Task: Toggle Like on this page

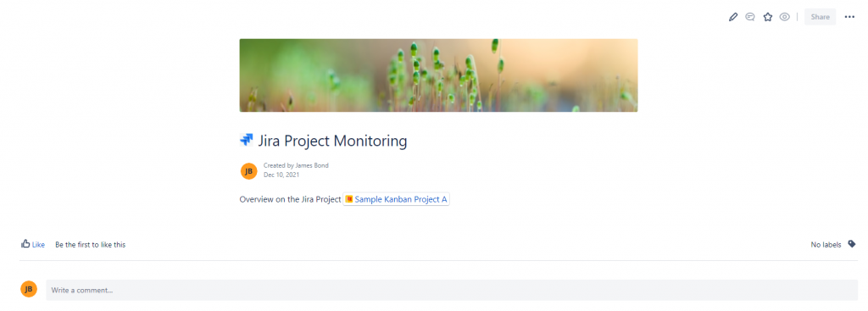Action: point(33,244)
